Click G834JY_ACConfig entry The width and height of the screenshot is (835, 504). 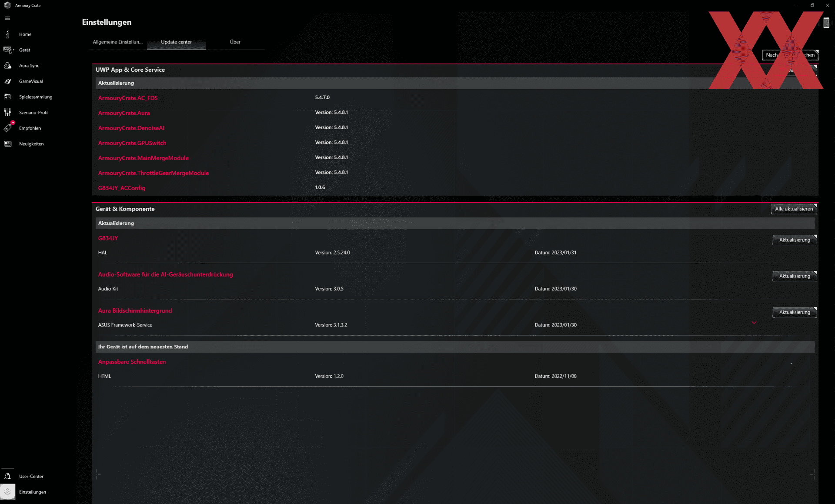click(122, 188)
